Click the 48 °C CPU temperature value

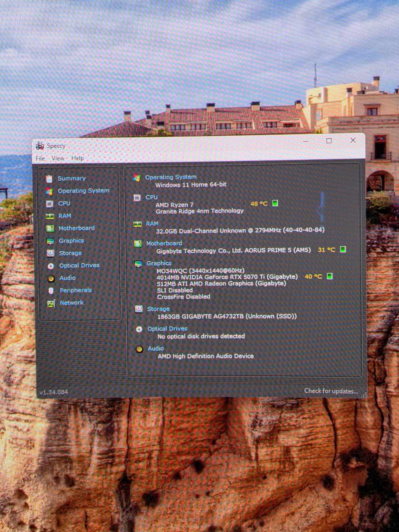[x=259, y=203]
